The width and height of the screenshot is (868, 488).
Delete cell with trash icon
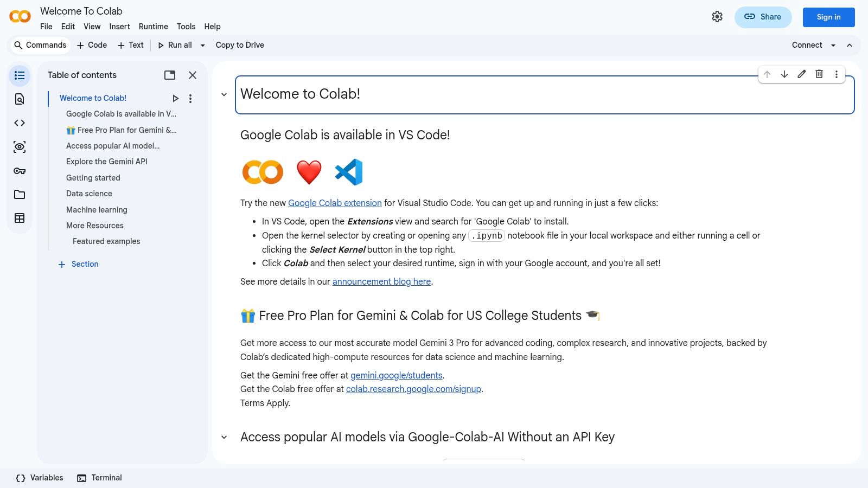tap(819, 74)
